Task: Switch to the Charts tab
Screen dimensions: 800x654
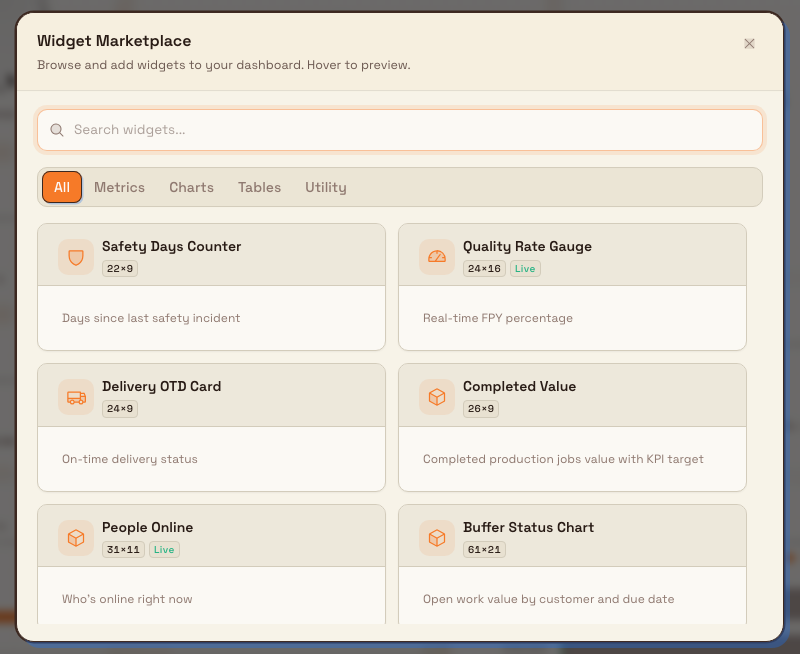Action: pyautogui.click(x=191, y=187)
